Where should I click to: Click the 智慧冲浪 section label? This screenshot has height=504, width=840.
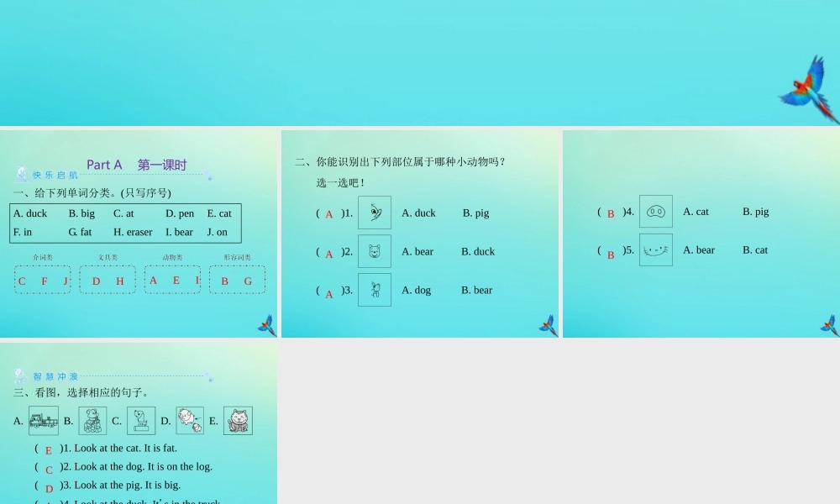55,376
